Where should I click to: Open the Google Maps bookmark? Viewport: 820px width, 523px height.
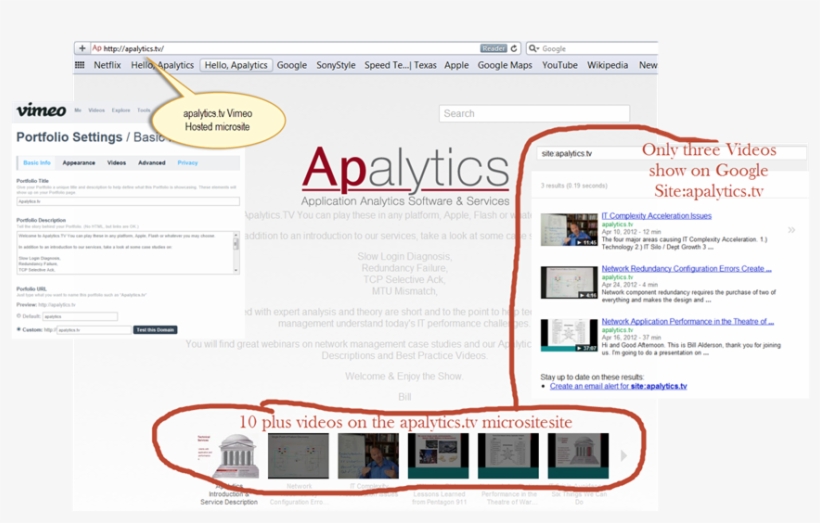tap(505, 65)
